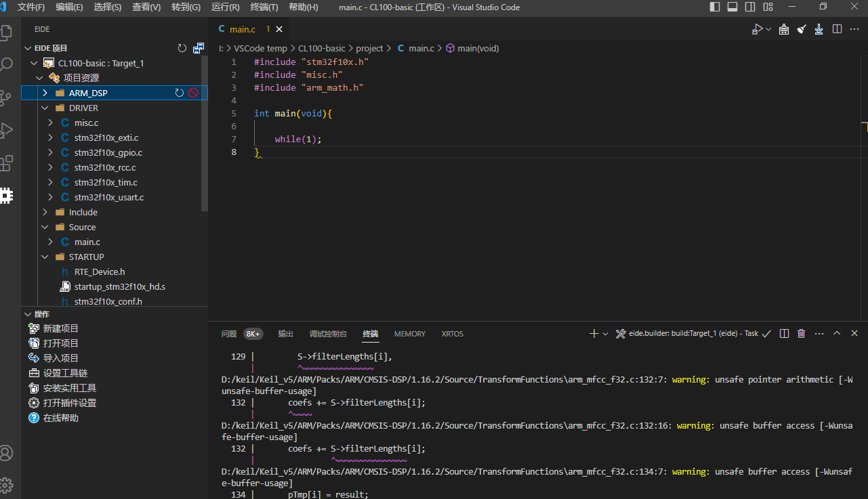Click 设置工具链 in the 操作 list
868x499 pixels.
(x=65, y=373)
